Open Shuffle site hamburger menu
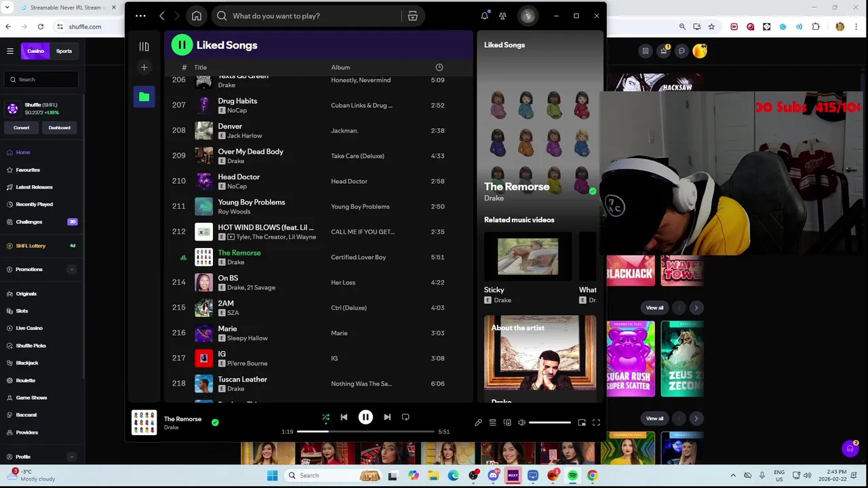Viewport: 868px width, 488px height. coord(10,51)
